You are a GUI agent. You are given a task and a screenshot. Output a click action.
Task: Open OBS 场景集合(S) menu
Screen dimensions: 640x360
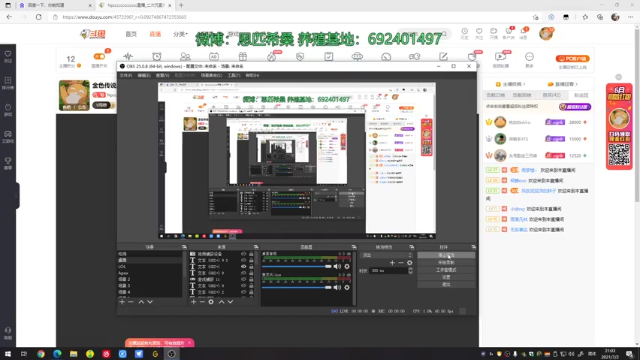click(x=211, y=76)
